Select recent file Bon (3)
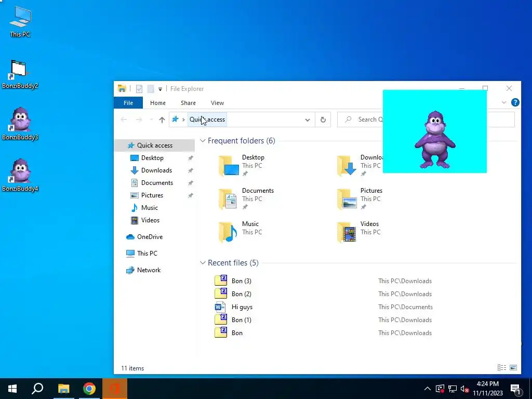Viewport: 532px width, 399px height. tap(241, 281)
